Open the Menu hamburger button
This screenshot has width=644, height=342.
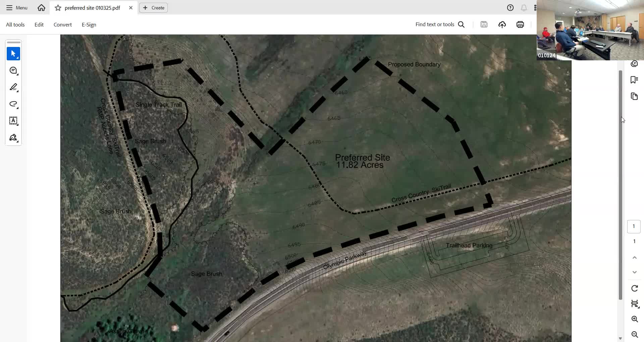point(17,8)
